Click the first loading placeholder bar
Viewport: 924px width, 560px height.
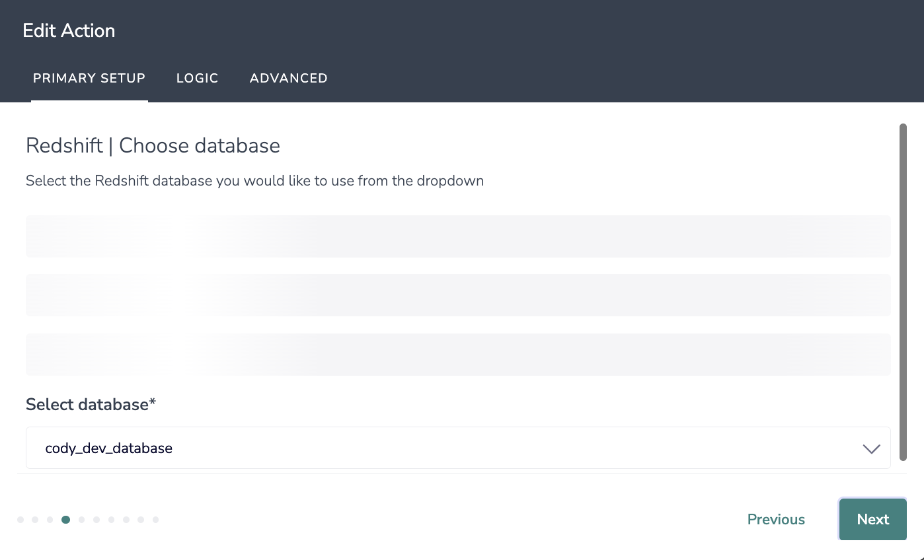point(458,236)
